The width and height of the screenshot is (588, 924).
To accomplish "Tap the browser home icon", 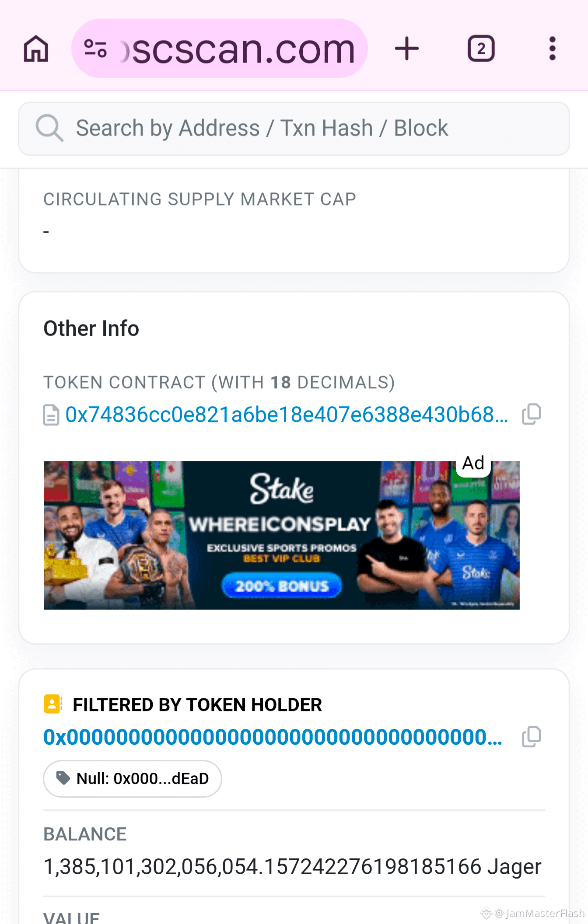I will [36, 49].
